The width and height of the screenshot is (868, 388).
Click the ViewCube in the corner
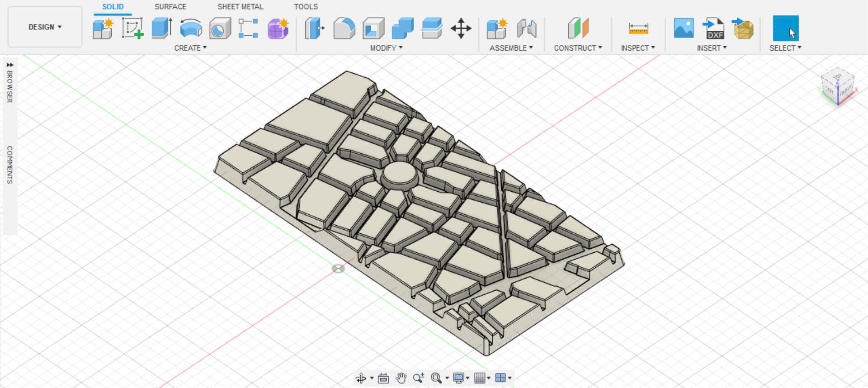coord(837,86)
